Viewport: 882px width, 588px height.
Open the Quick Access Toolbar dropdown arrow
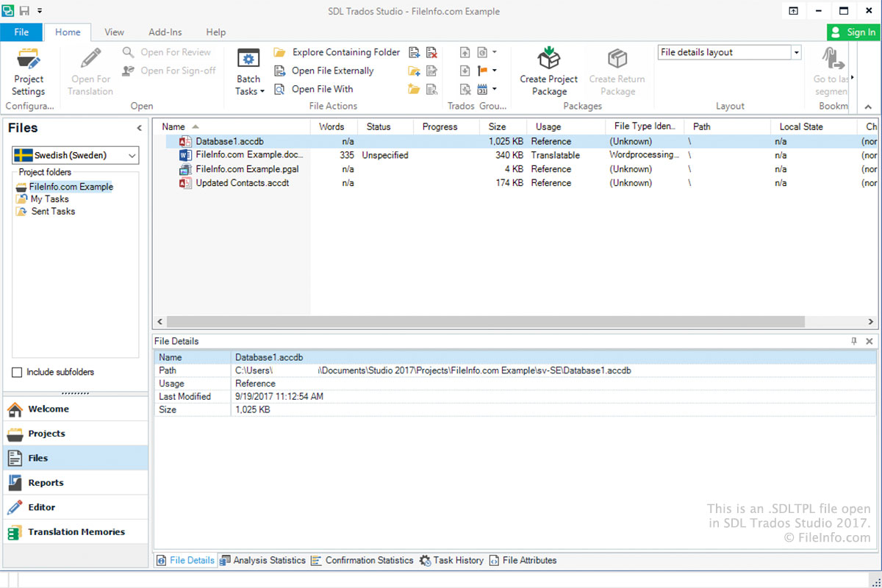(x=40, y=11)
